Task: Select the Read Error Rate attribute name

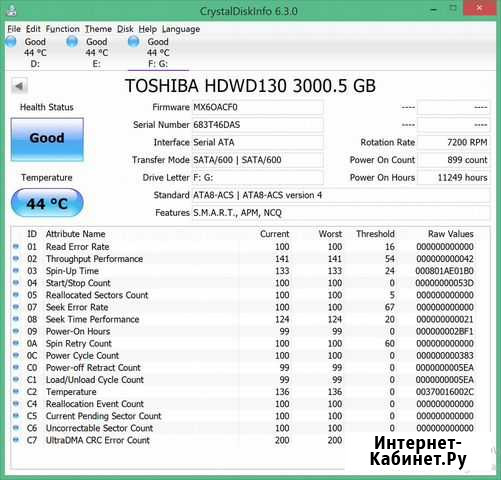Action: point(78,247)
